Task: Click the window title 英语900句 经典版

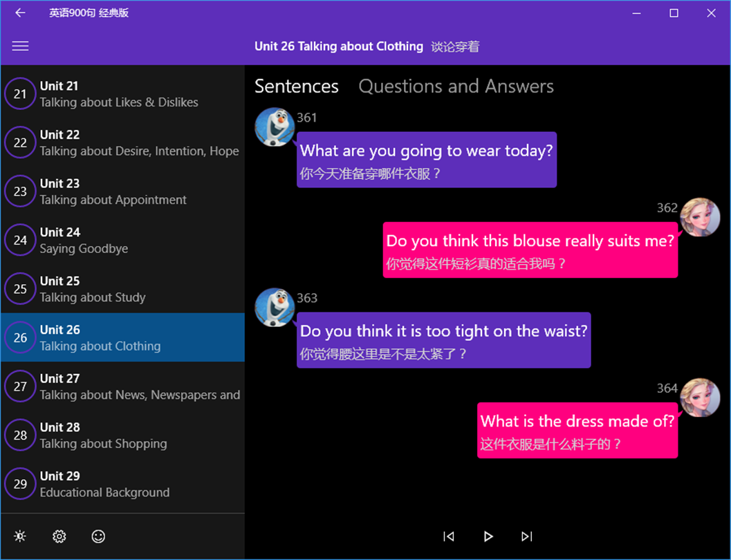Action: tap(89, 12)
